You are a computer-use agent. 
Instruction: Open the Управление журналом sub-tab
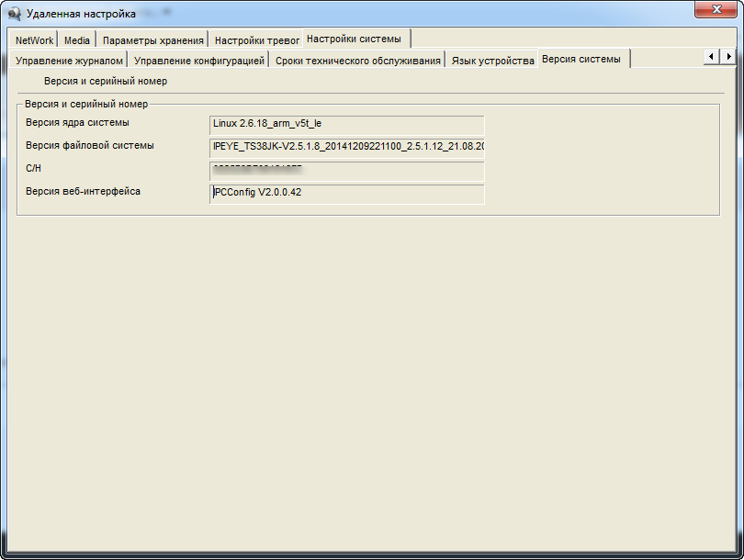click(69, 61)
